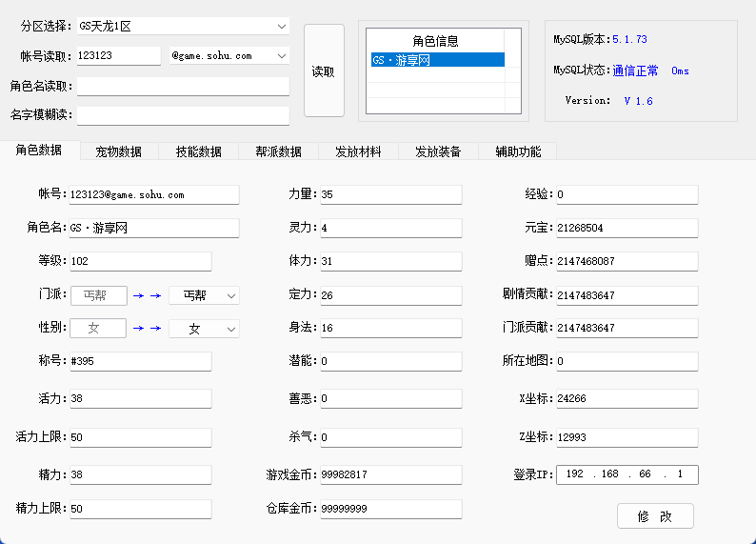Open the 技能数据 tab
Screen dimensions: 756x544
pos(199,151)
